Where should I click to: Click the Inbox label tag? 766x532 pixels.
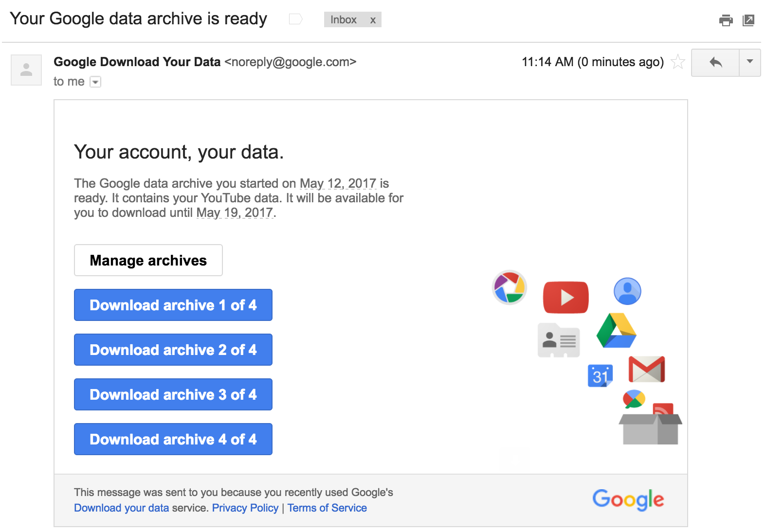[x=344, y=20]
